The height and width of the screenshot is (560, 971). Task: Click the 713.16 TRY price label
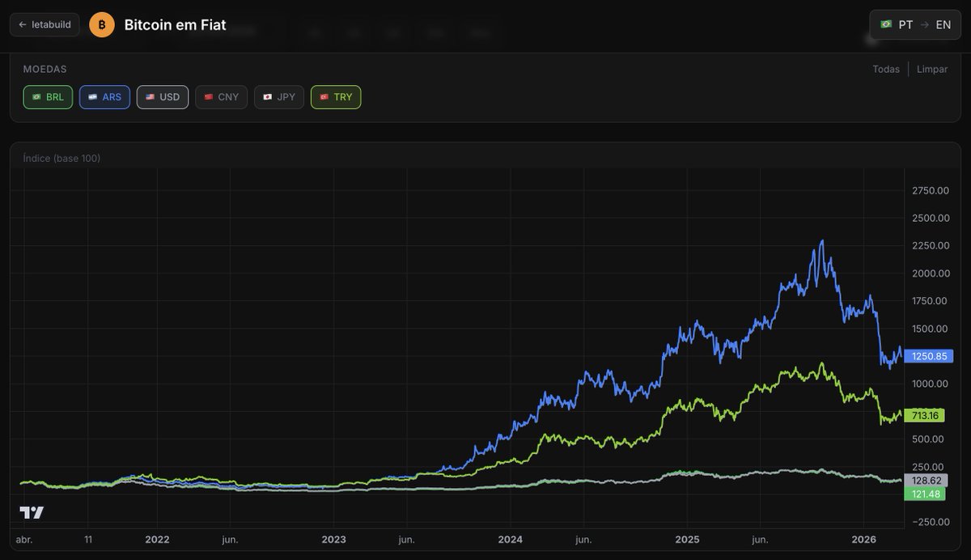click(x=924, y=415)
